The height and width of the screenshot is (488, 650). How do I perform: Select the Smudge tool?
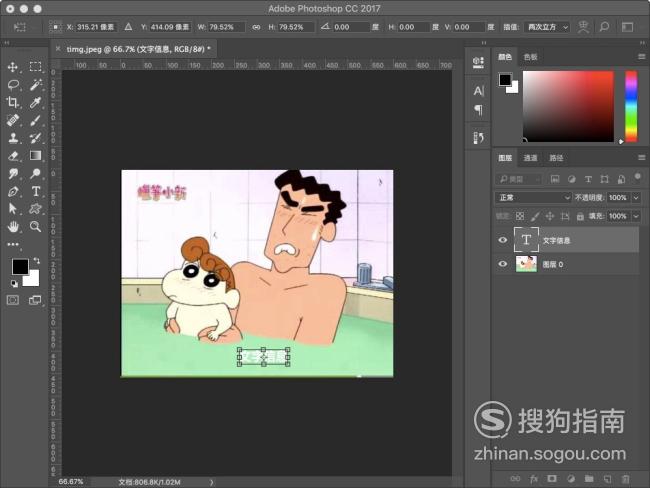coord(13,174)
